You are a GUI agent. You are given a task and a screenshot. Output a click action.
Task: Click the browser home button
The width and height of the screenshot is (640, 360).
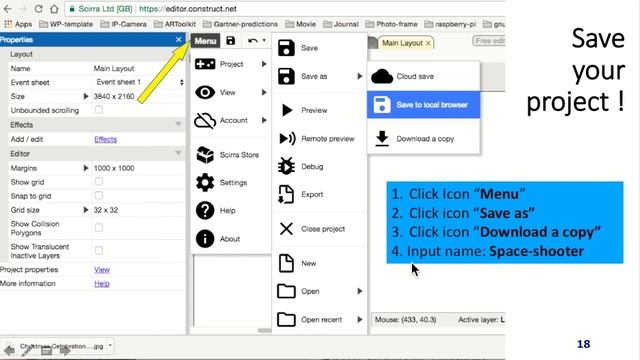click(54, 9)
